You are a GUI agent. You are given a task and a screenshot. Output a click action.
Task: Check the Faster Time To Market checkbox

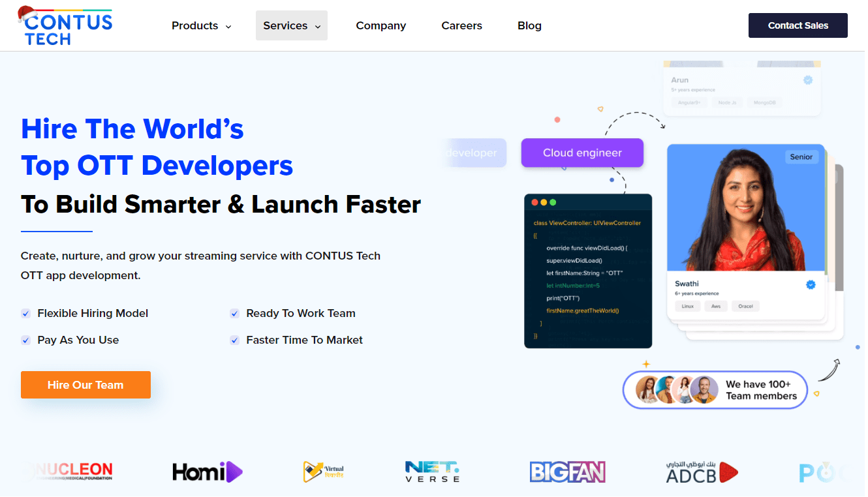click(234, 340)
